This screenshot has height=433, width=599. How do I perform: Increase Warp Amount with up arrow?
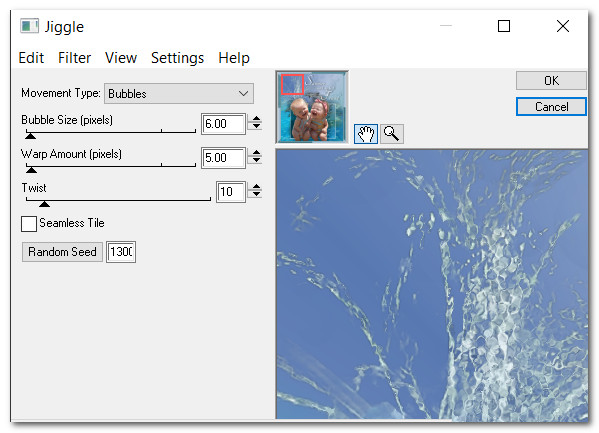click(256, 153)
